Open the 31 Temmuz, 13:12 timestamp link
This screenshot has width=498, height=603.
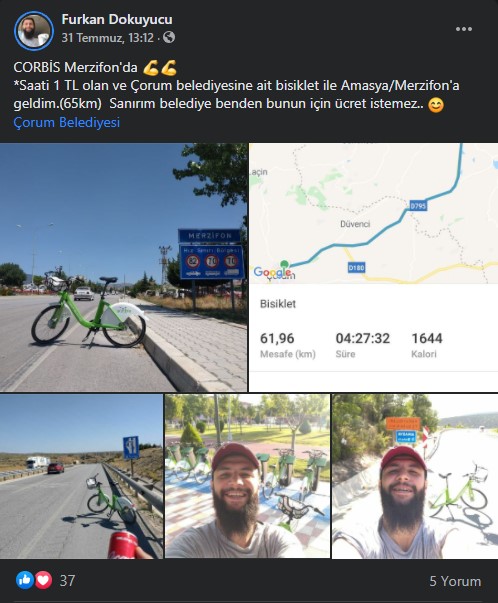click(x=107, y=38)
